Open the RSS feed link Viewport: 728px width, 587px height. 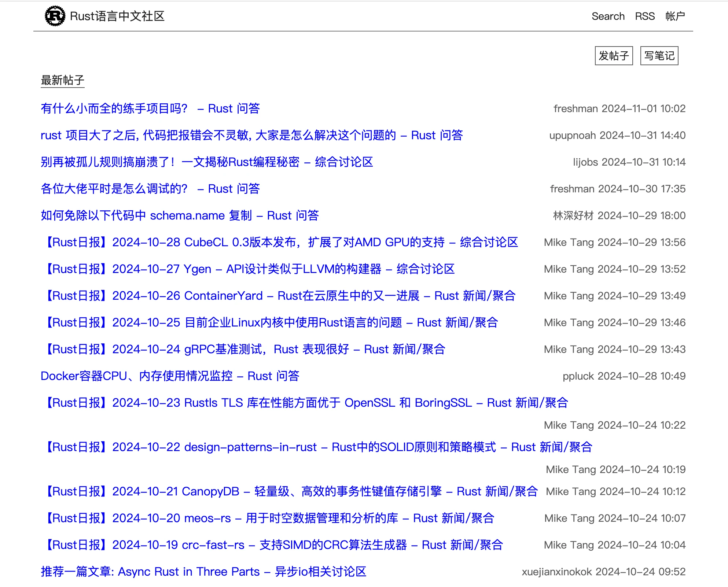click(x=644, y=16)
